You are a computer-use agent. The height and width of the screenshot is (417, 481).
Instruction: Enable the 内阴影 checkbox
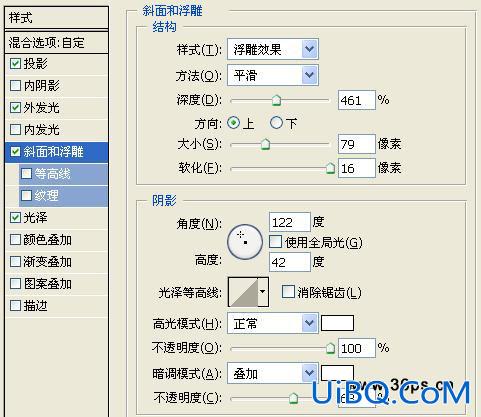coord(15,86)
